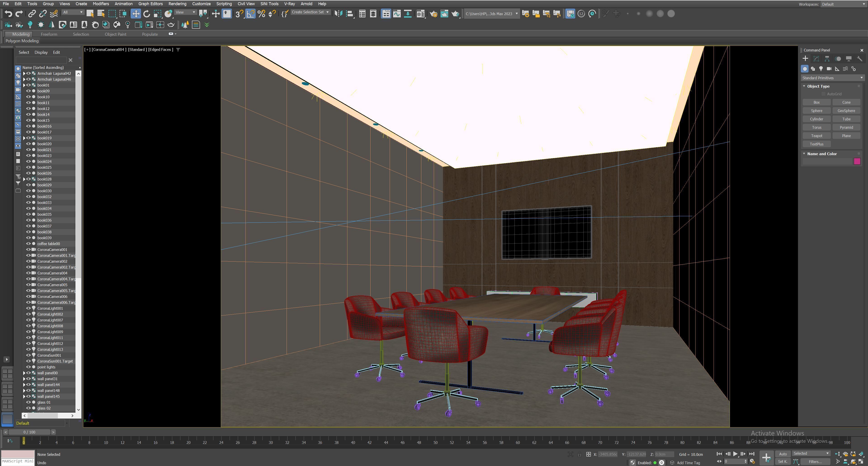Select Cameras category in Create panel

pos(829,69)
